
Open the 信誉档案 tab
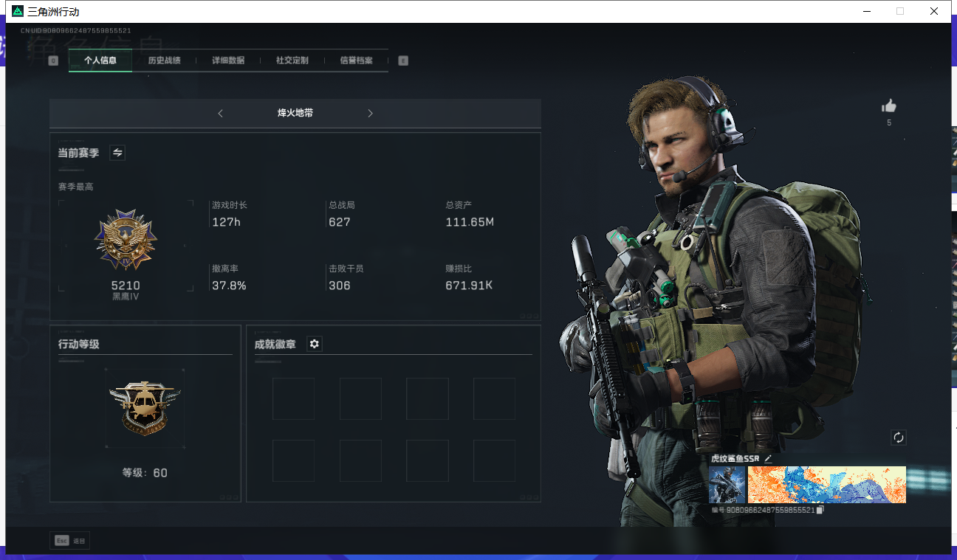[357, 61]
